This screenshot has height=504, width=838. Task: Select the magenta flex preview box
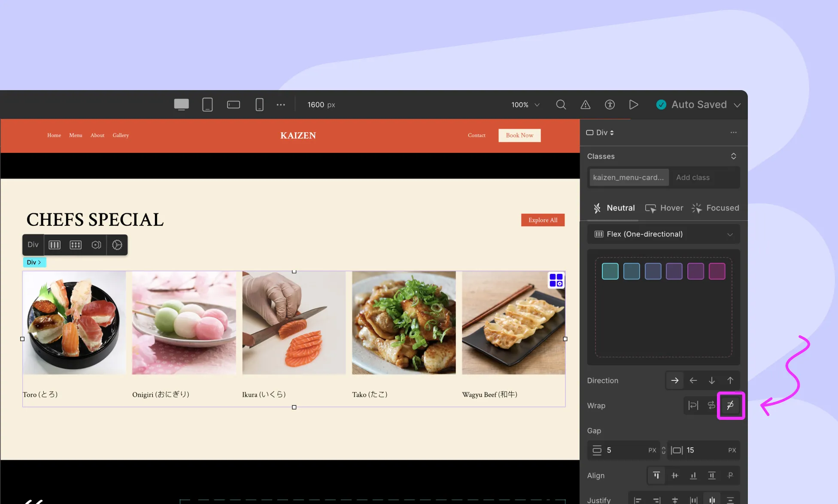tap(717, 271)
